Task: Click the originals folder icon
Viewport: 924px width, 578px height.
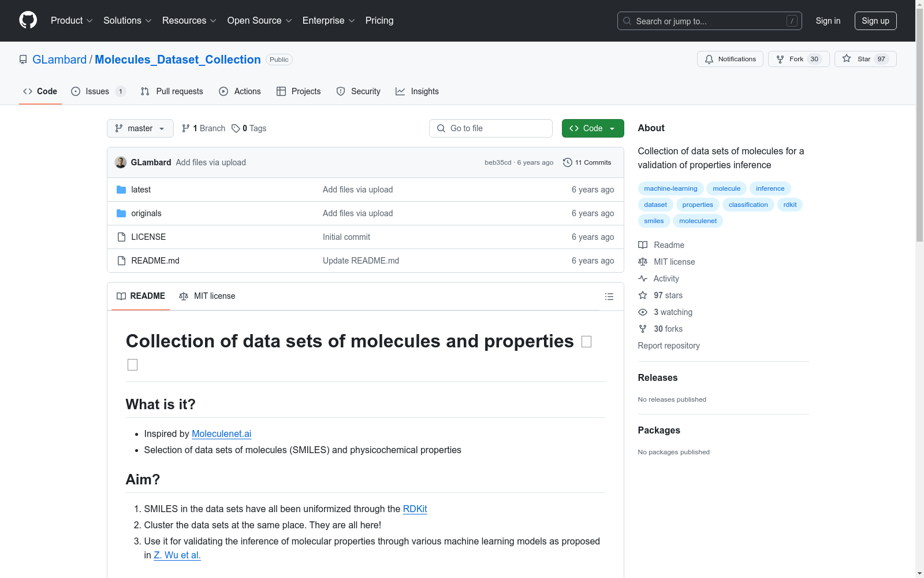Action: [121, 213]
